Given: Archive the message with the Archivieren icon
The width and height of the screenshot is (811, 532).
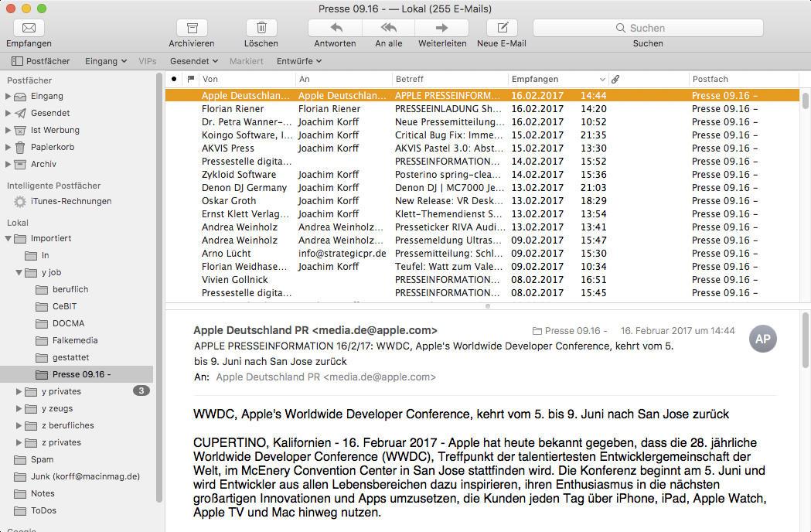Looking at the screenshot, I should (192, 28).
